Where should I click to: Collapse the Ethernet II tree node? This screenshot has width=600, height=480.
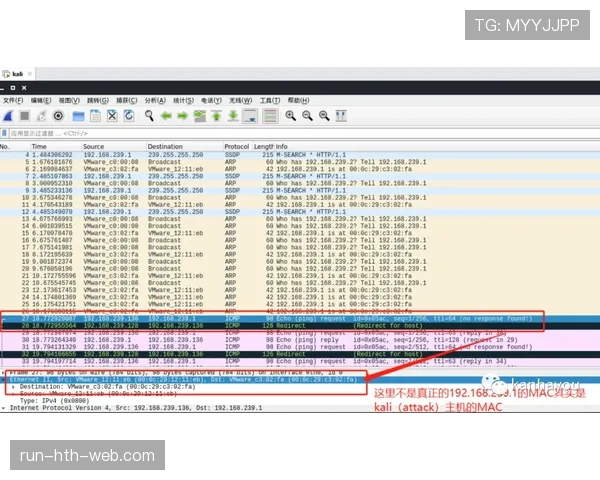click(4, 380)
